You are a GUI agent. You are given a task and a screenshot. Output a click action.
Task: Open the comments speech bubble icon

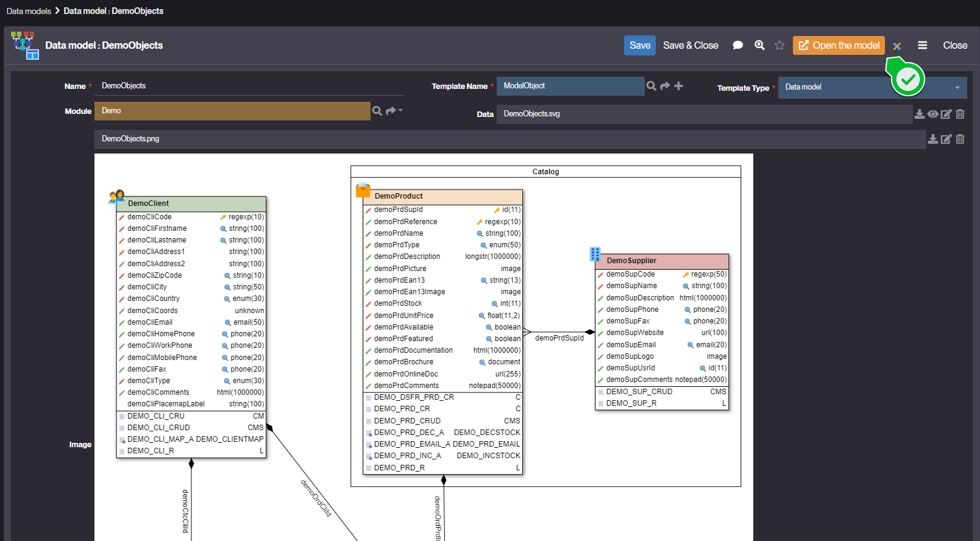coord(737,45)
